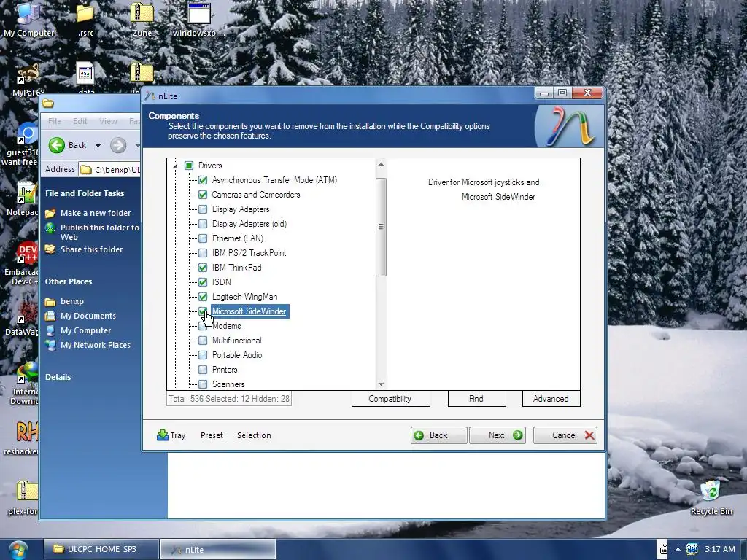The height and width of the screenshot is (560, 747).
Task: Open the Zune archive desktop icon
Action: click(x=142, y=18)
